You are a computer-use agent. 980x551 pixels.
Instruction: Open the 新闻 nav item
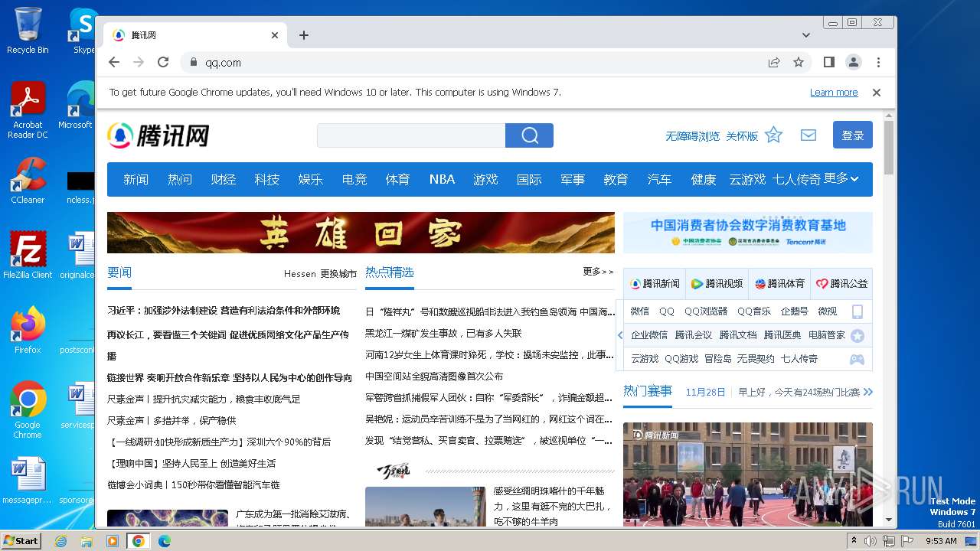pos(136,179)
